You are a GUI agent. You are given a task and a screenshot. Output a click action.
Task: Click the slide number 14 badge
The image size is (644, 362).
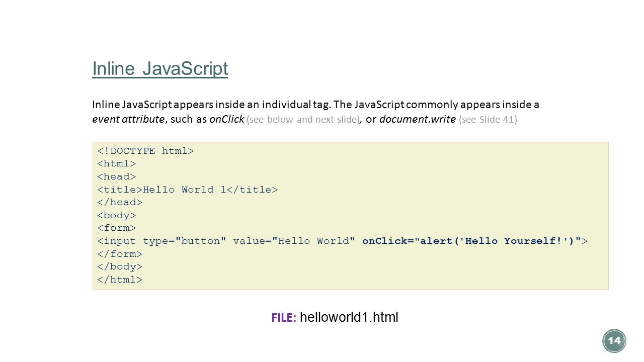[614, 341]
